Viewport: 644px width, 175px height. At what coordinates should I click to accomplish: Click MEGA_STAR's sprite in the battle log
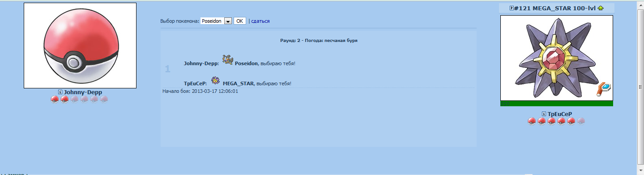pos(215,80)
